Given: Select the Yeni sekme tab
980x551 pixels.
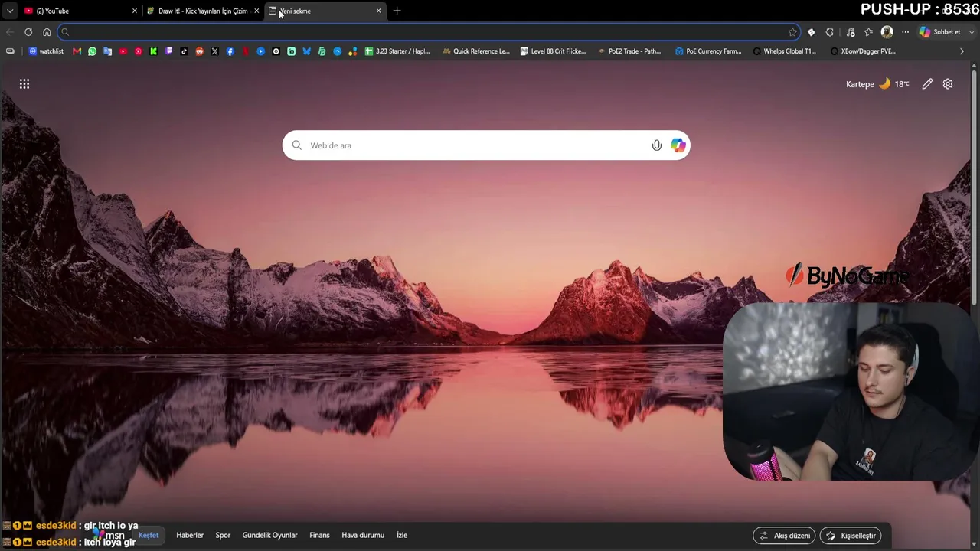Looking at the screenshot, I should 325,11.
